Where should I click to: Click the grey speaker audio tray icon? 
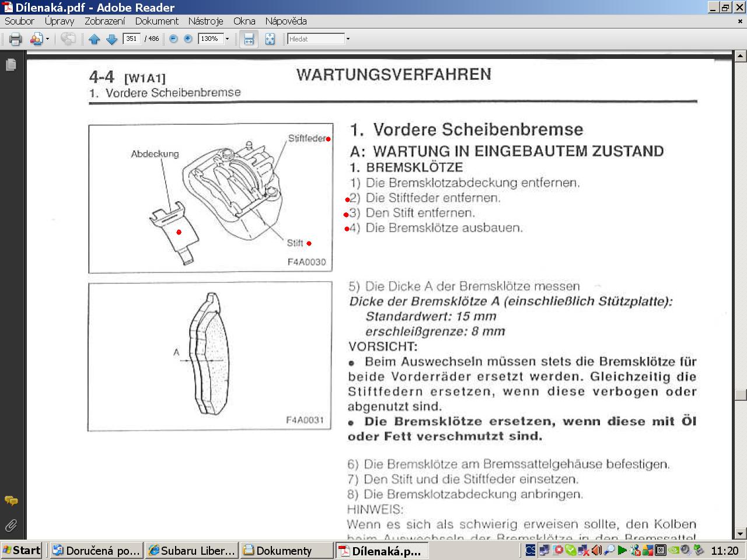tap(686, 550)
